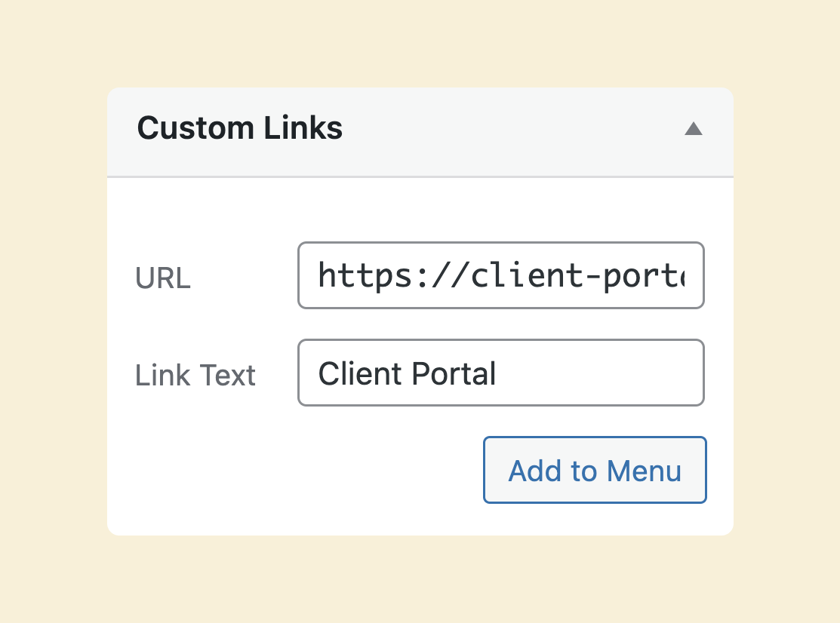Click the truncated end of URL text
The image size is (840, 623).
[674, 275]
